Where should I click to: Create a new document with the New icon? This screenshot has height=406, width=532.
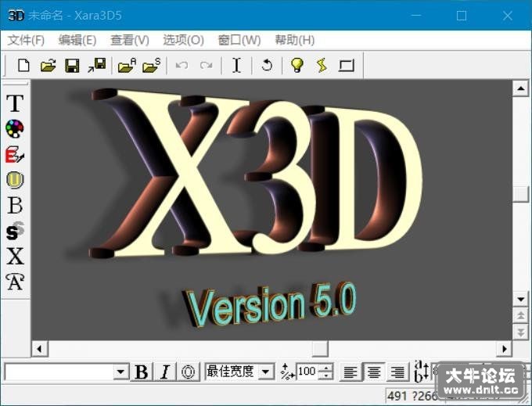pyautogui.click(x=23, y=65)
